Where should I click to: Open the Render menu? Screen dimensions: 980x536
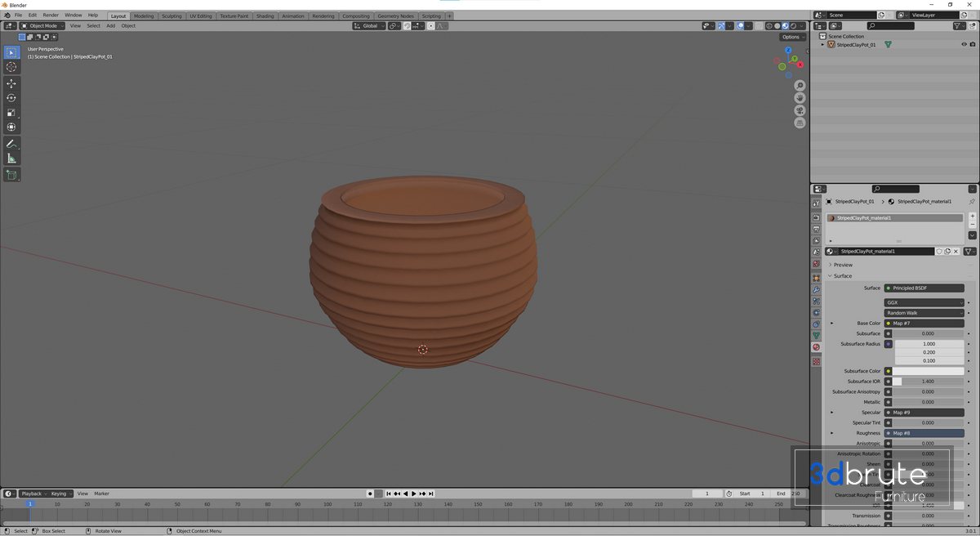[x=51, y=15]
